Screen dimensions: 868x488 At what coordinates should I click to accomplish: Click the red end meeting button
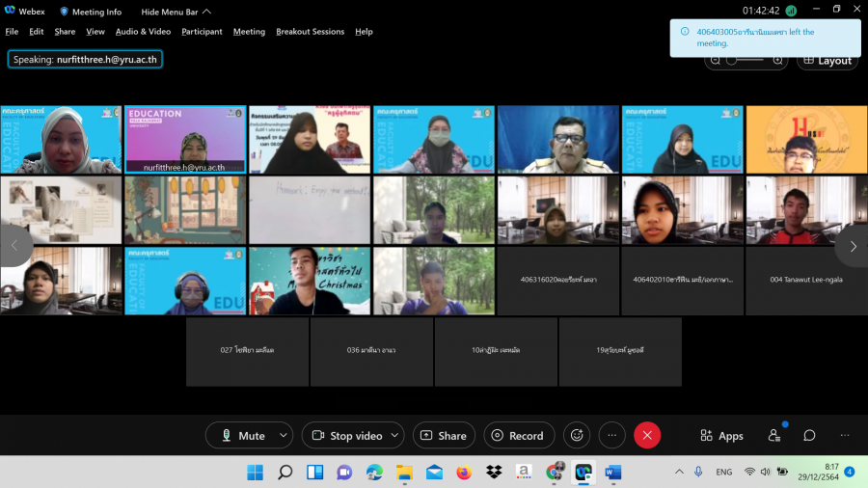[x=647, y=436]
